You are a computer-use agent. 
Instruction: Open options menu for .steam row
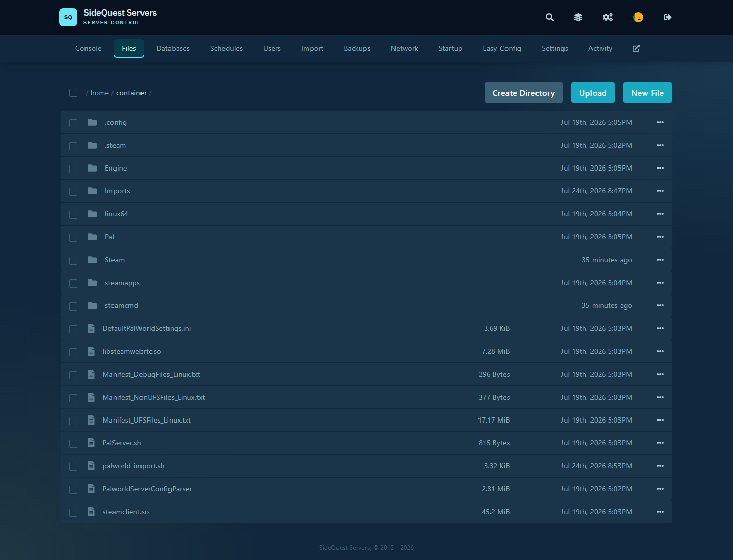pyautogui.click(x=660, y=145)
